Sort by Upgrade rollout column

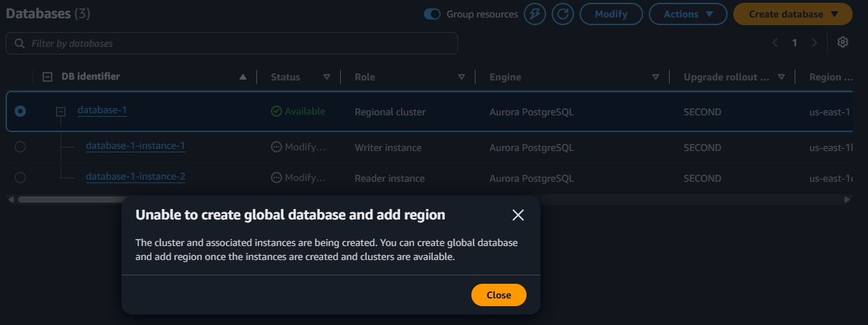[781, 77]
